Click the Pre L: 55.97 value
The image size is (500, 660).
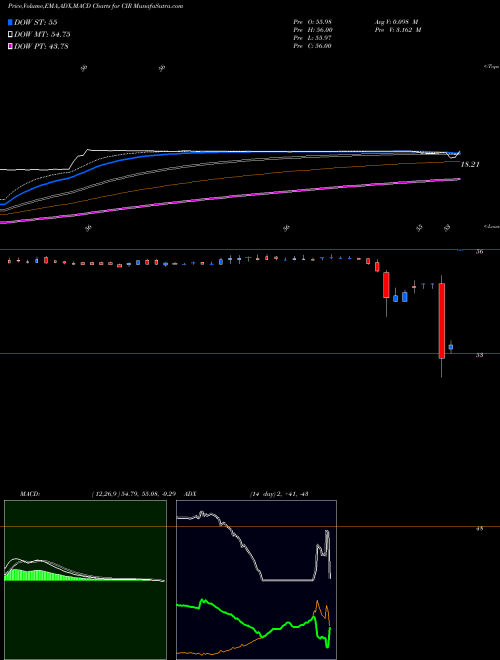pos(313,38)
